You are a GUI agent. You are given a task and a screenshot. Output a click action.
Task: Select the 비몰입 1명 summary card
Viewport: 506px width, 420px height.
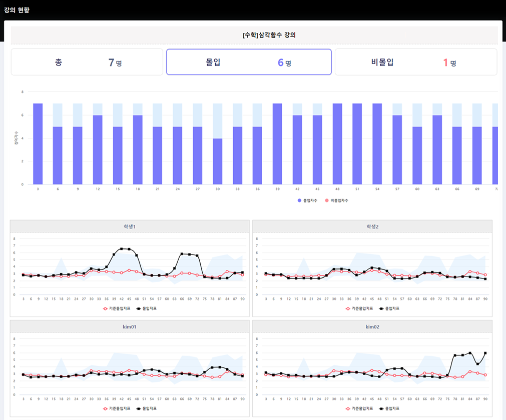pos(415,62)
